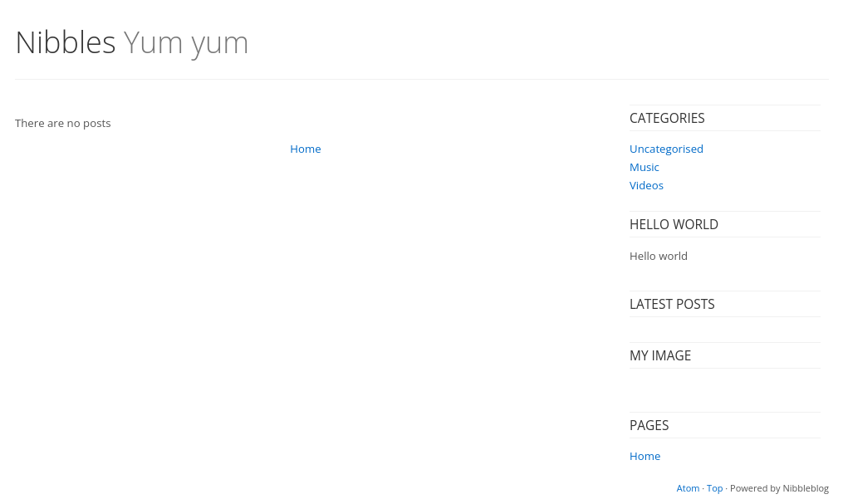
Task: Open the Atom feed link
Action: coord(688,488)
